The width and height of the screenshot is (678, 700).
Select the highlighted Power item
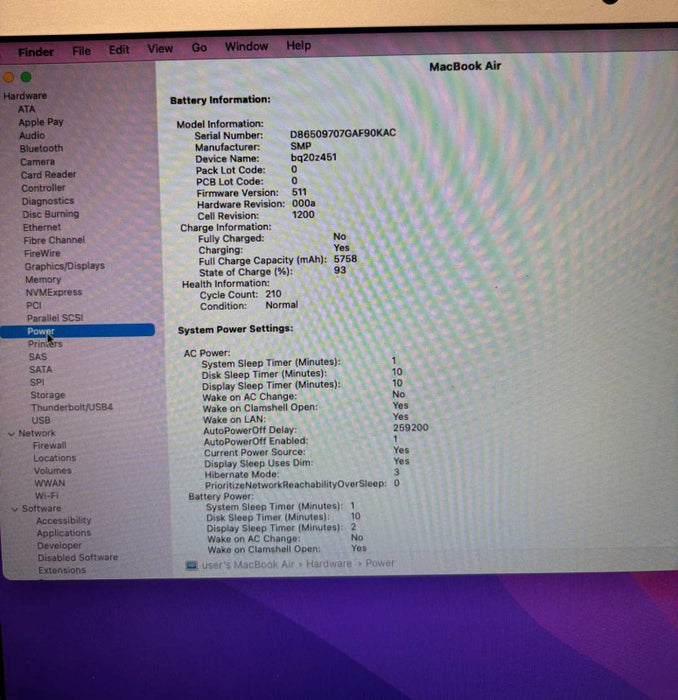(x=78, y=331)
